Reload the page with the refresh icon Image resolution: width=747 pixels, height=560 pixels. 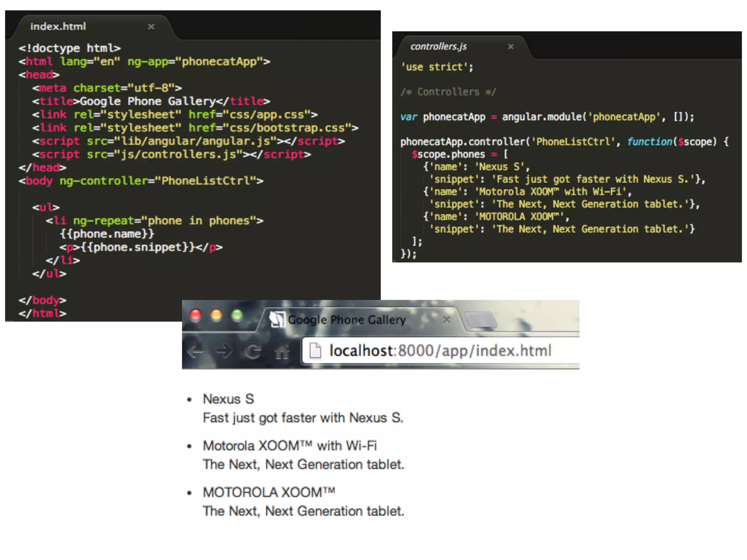253,351
